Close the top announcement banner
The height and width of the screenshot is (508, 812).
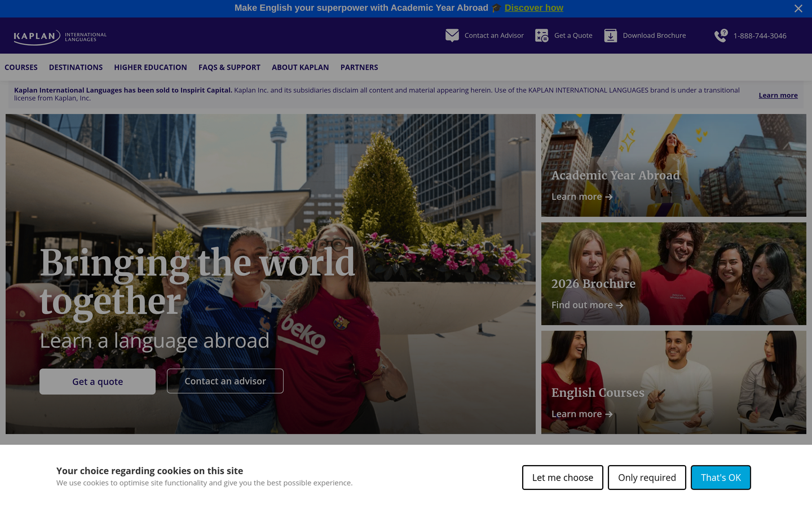click(798, 8)
